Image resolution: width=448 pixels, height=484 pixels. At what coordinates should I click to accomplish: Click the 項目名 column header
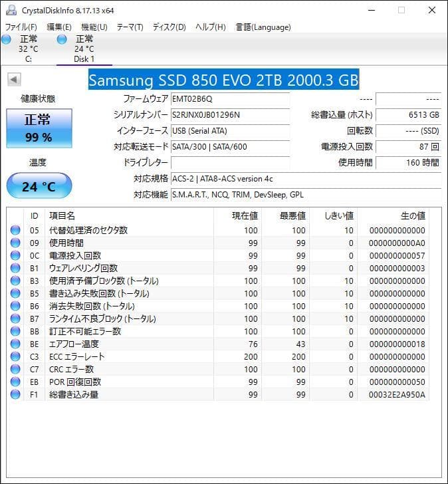[x=62, y=215]
